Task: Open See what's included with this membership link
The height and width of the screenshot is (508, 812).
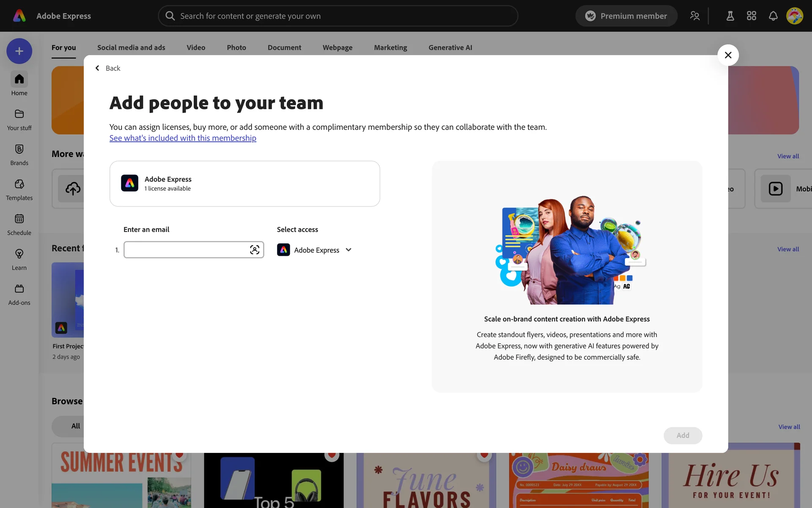Action: pyautogui.click(x=183, y=138)
